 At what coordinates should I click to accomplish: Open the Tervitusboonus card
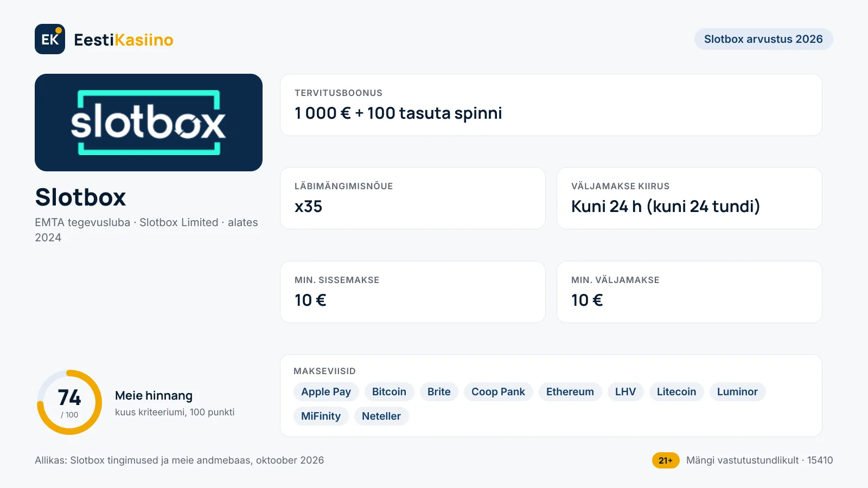click(551, 105)
